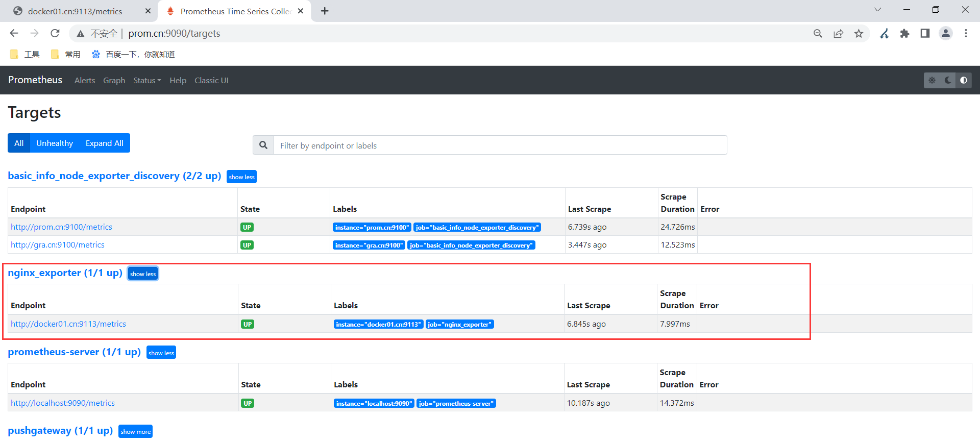Collapse nginx_exporter group with show less
The image size is (980, 443).
(143, 274)
